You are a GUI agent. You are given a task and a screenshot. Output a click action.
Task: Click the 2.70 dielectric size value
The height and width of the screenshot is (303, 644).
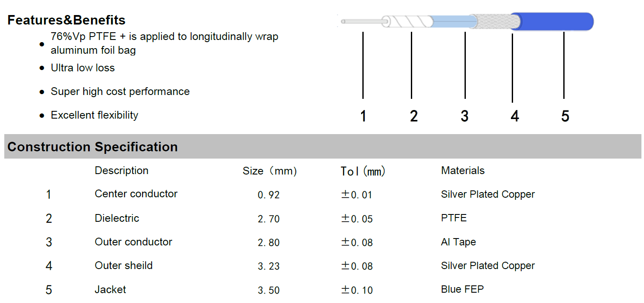click(x=269, y=219)
